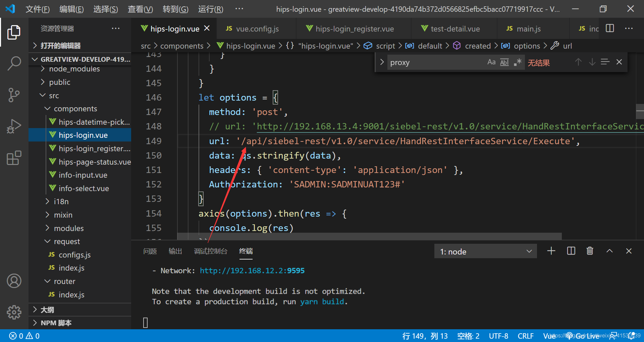Open the Edit menu
This screenshot has height=342, width=644.
point(71,9)
